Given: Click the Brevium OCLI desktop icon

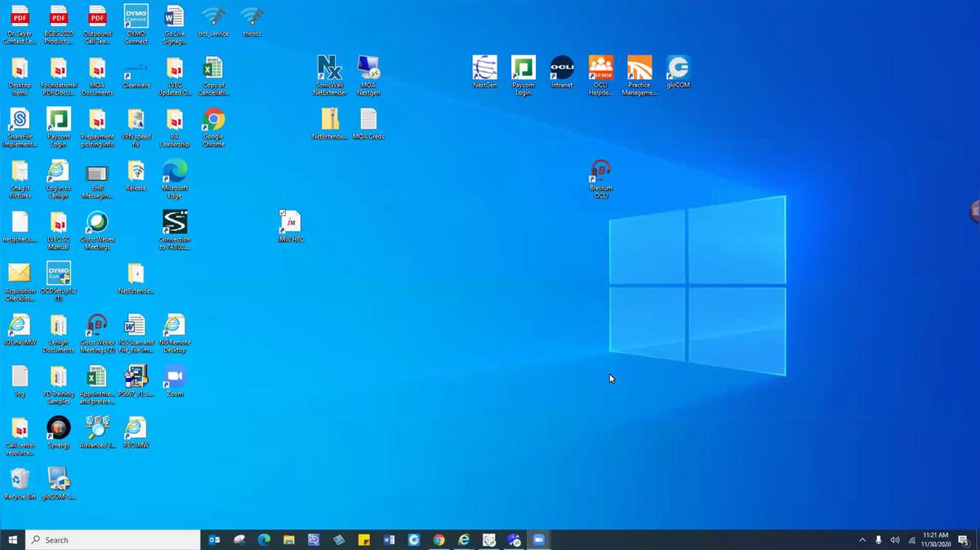Looking at the screenshot, I should 600,171.
